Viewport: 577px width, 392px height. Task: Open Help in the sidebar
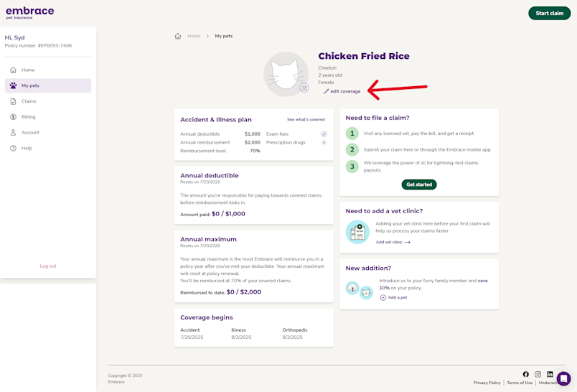point(48,148)
